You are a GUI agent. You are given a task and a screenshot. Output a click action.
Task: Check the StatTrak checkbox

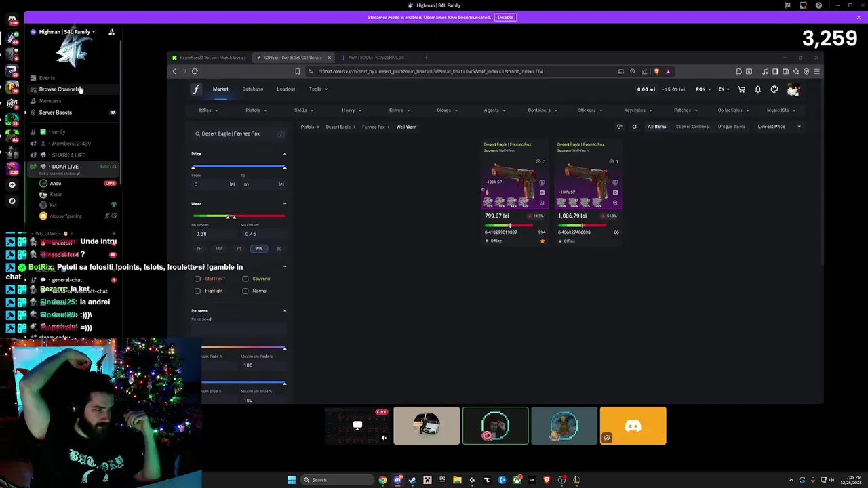point(198,279)
